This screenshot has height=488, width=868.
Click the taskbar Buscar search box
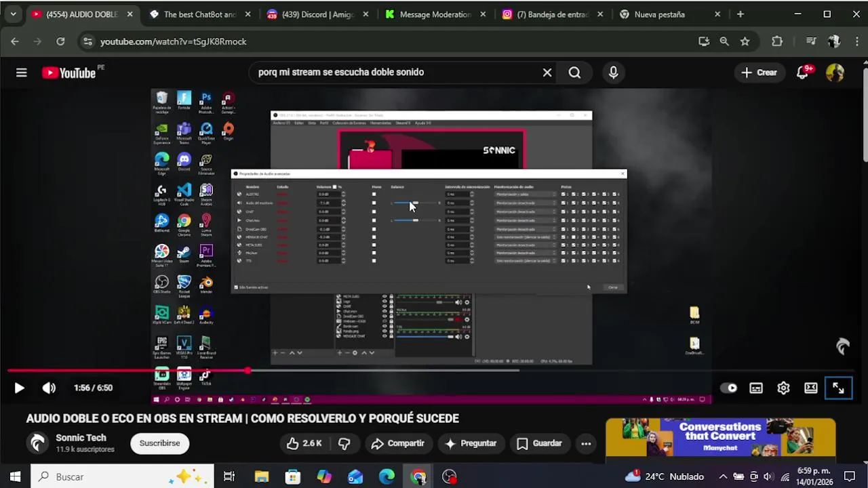tap(123, 476)
